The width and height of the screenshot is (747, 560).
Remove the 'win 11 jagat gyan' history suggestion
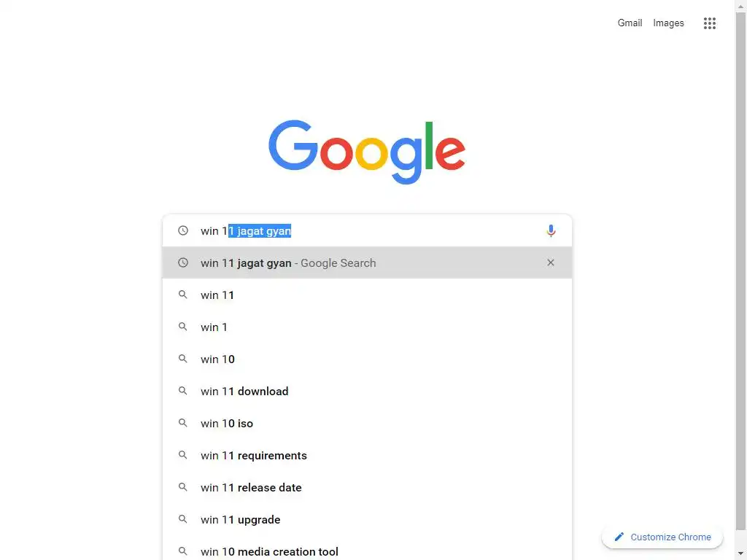[551, 262]
